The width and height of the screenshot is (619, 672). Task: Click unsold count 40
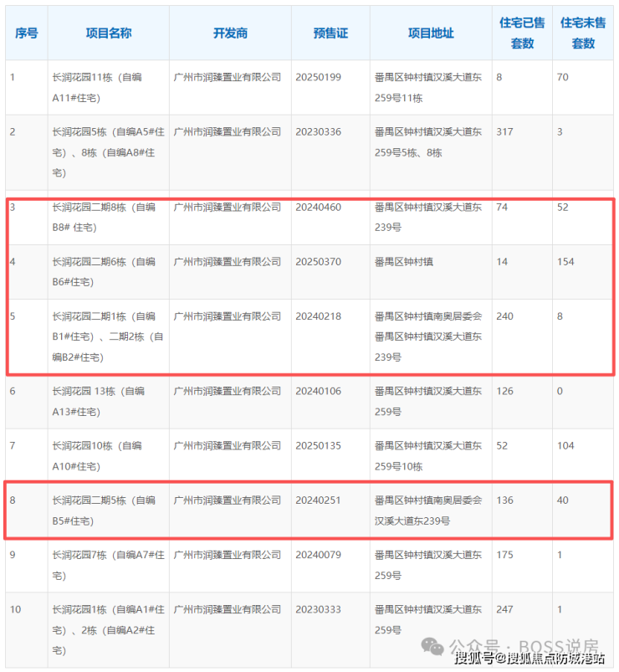(562, 500)
